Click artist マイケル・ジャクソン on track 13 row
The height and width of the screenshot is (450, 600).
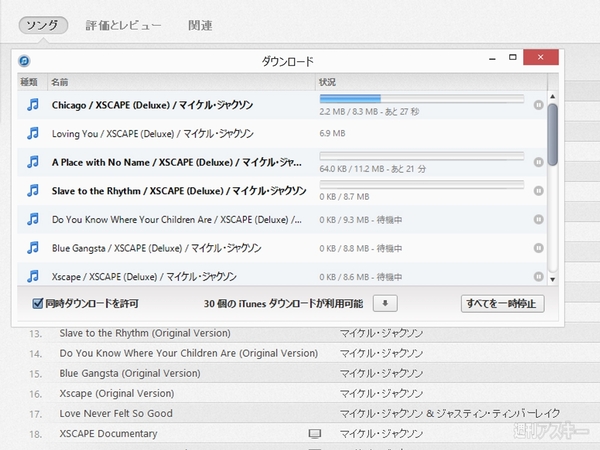(382, 333)
